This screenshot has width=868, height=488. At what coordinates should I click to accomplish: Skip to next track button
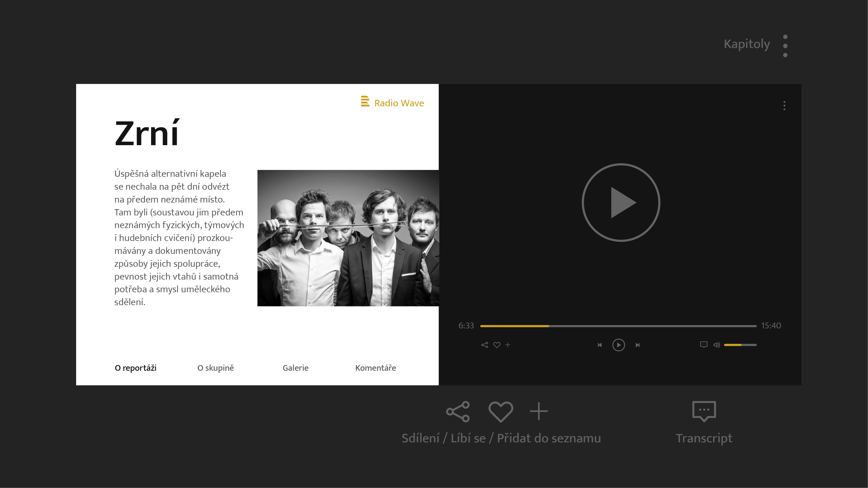637,345
